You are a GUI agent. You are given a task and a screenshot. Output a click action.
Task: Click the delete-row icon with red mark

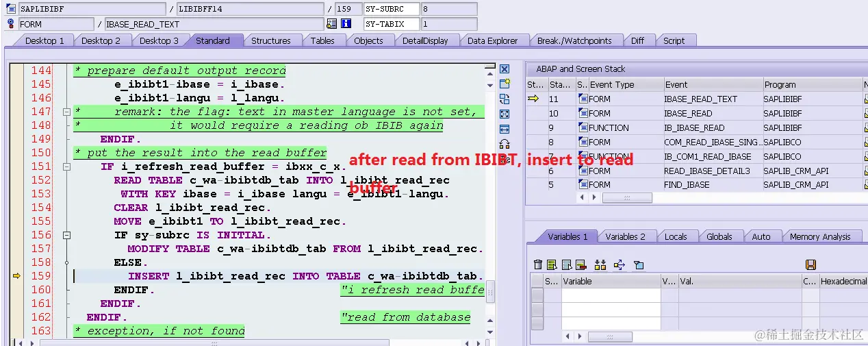581,264
